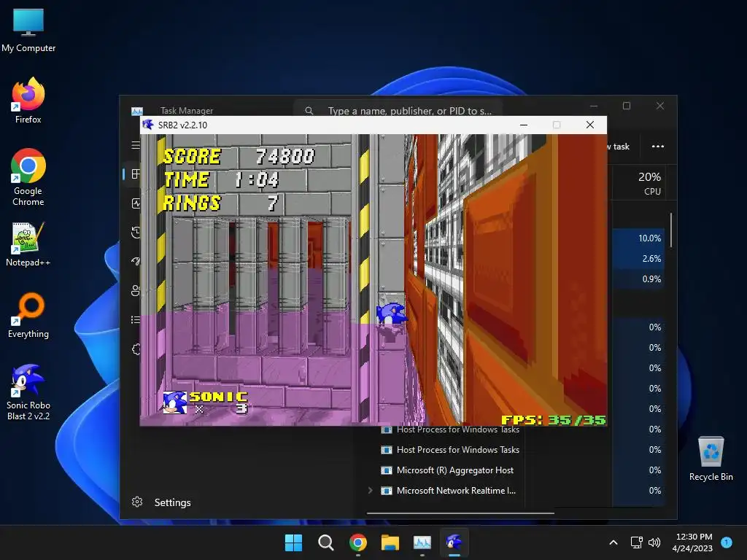This screenshot has width=747, height=560.
Task: Click the run new task button
Action: pos(619,146)
